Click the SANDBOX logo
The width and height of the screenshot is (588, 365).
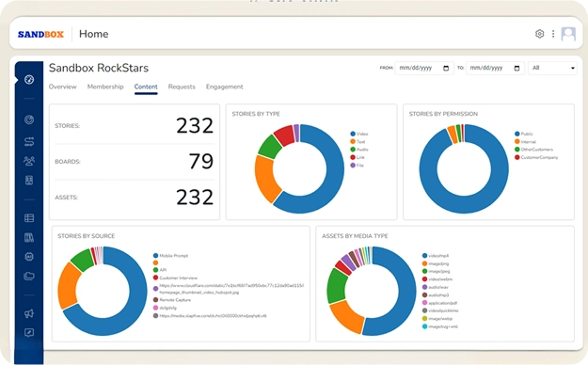click(x=40, y=34)
